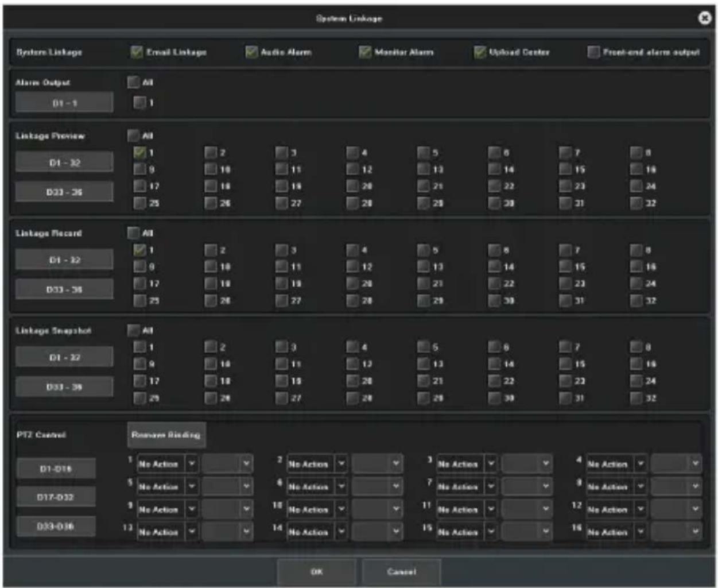Toggle the Email Linkage checkbox

137,52
